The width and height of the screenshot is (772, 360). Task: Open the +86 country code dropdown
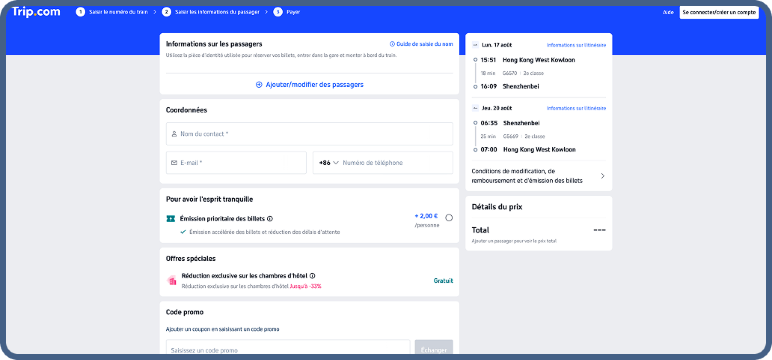[329, 163]
